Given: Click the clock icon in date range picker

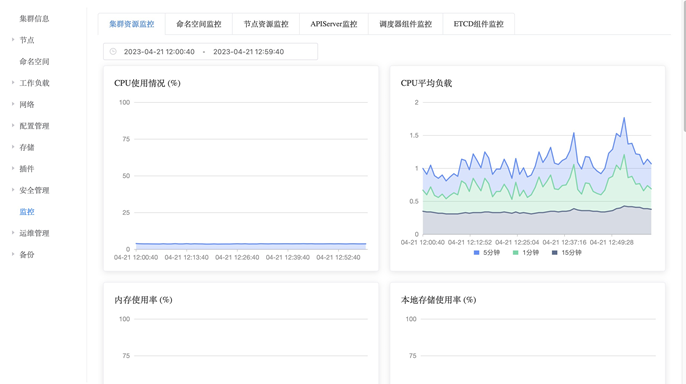Looking at the screenshot, I should coord(113,52).
